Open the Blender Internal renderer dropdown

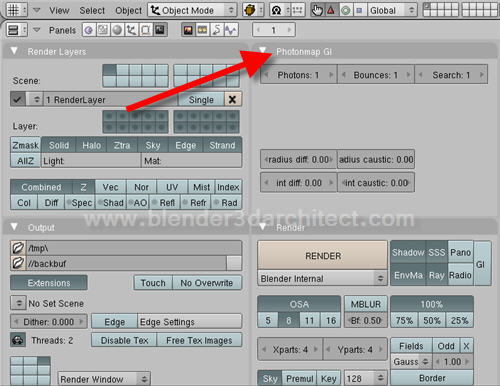322,278
